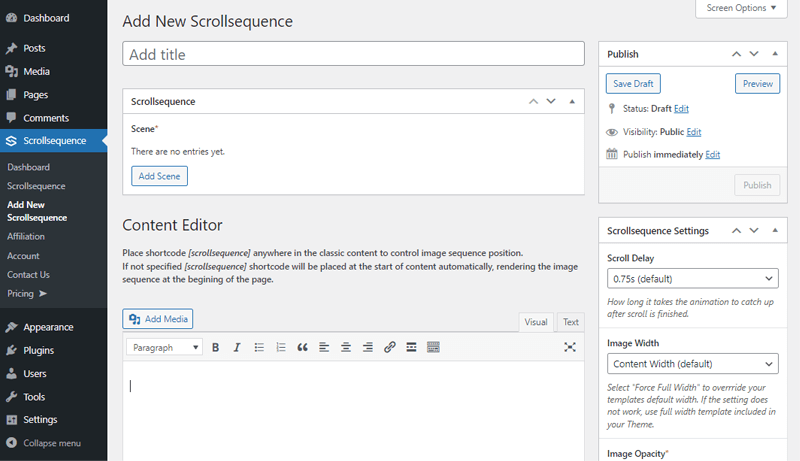Click the Scrollsequence S logo icon
Viewport: 800px width, 461px height.
(11, 141)
